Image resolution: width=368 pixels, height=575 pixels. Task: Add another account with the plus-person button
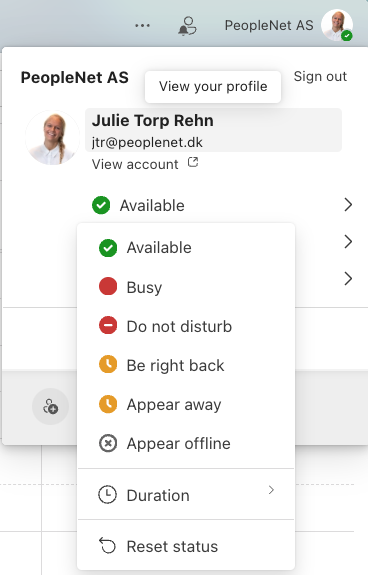point(51,407)
